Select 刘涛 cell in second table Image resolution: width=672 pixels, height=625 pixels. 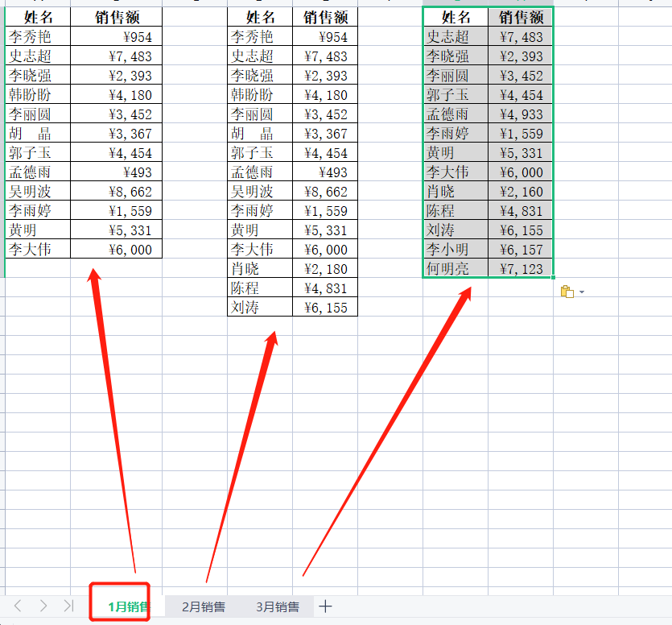pos(260,307)
